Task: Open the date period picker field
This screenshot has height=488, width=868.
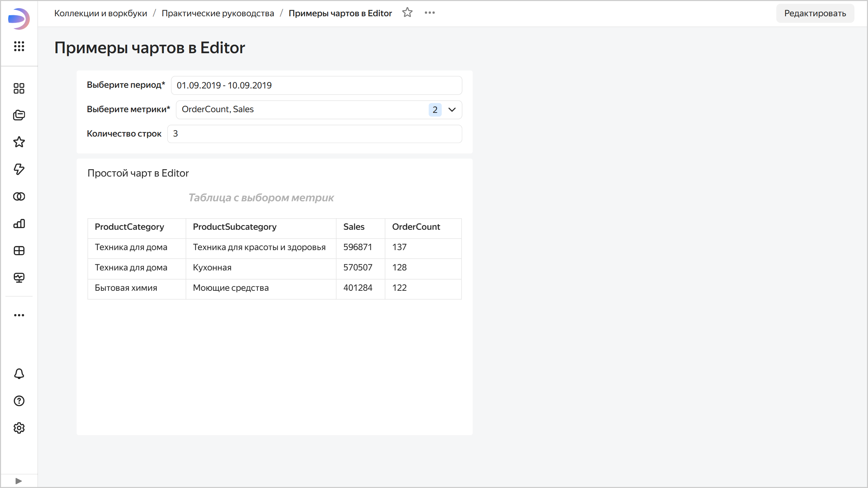Action: coord(316,85)
